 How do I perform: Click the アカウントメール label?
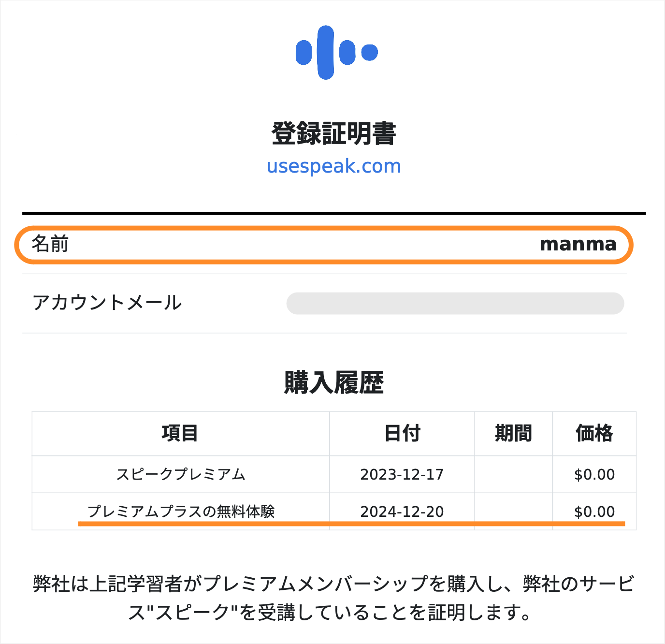(107, 303)
